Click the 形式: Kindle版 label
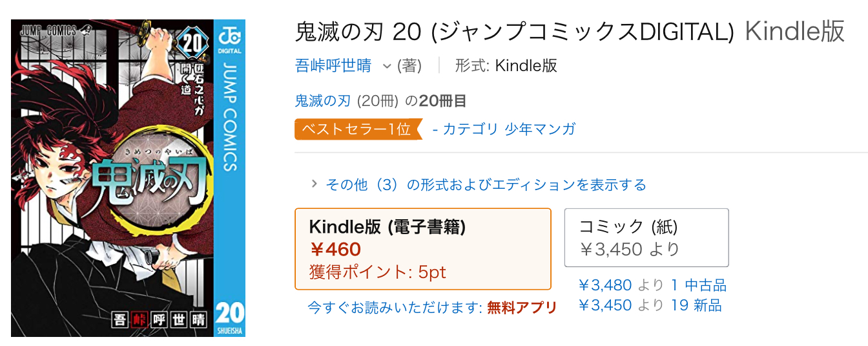This screenshot has width=868, height=346. (506, 66)
